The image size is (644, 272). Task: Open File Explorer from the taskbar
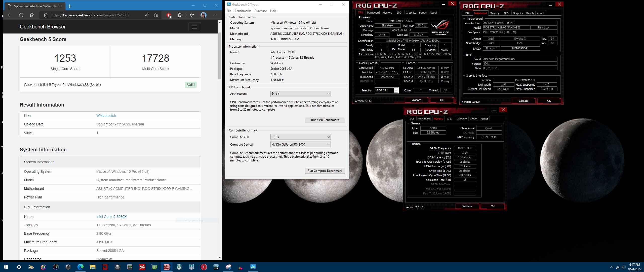[x=93, y=267]
